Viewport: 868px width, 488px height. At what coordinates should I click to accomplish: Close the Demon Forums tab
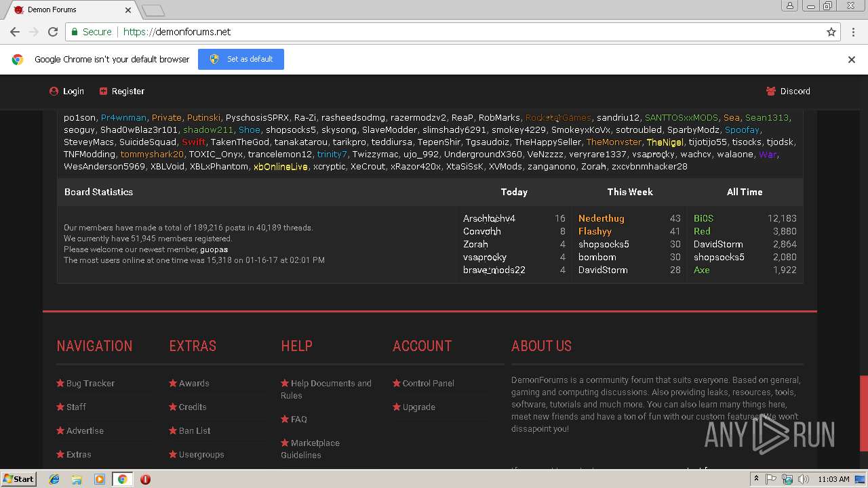[x=129, y=10]
